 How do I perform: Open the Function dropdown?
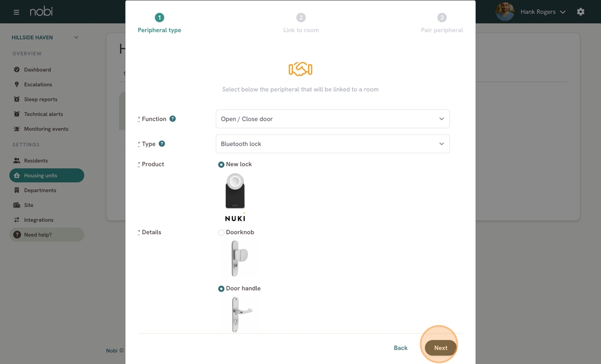tap(333, 119)
